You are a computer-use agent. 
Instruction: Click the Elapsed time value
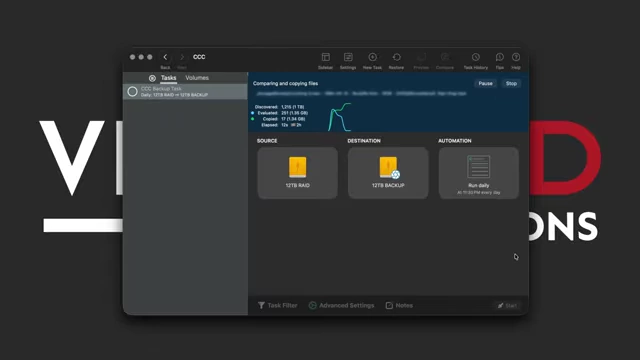click(291, 125)
